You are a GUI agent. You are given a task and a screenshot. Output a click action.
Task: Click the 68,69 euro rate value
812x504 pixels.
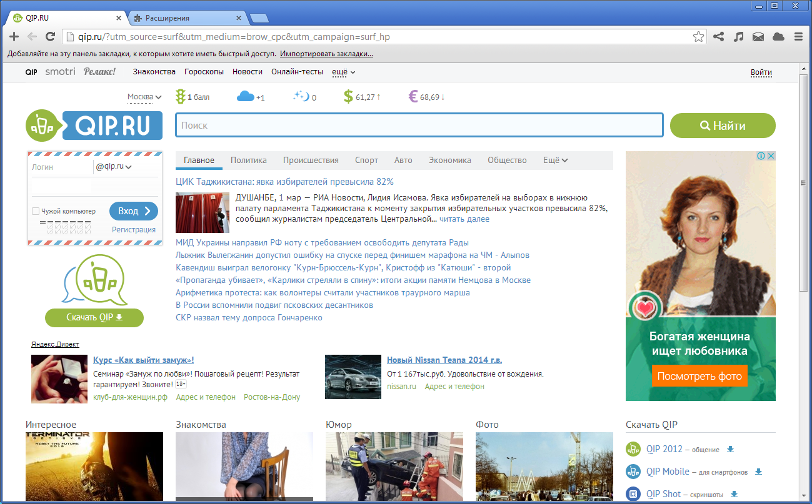pyautogui.click(x=430, y=97)
